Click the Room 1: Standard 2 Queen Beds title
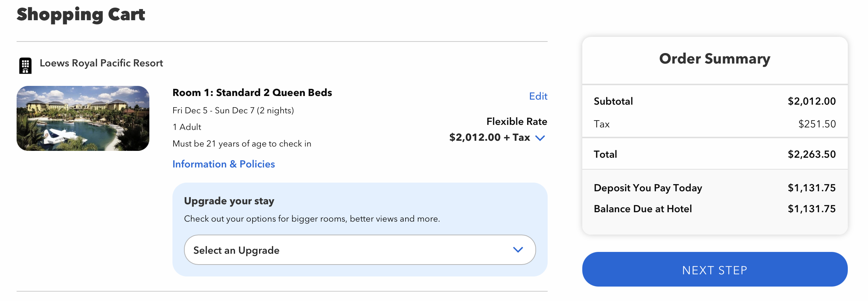868x301 pixels. click(252, 93)
